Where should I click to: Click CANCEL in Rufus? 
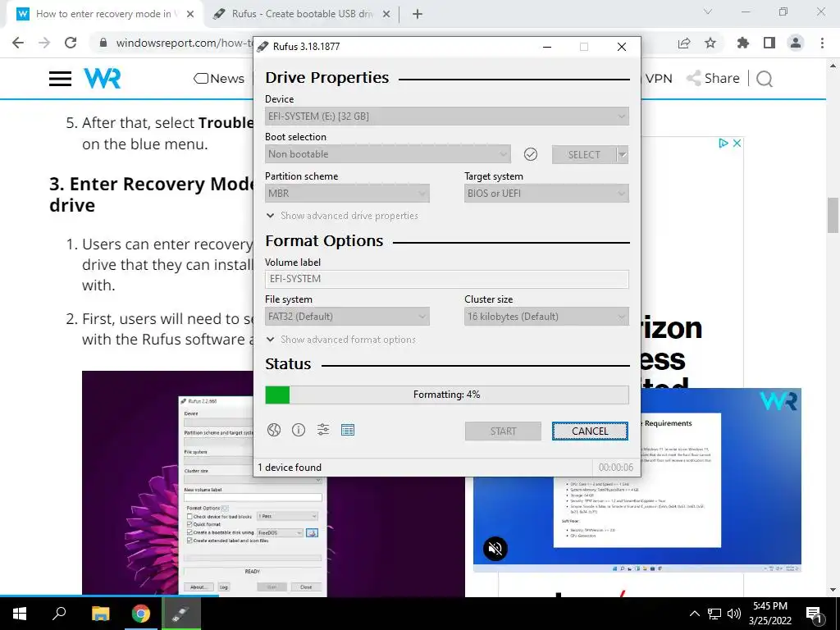point(590,431)
